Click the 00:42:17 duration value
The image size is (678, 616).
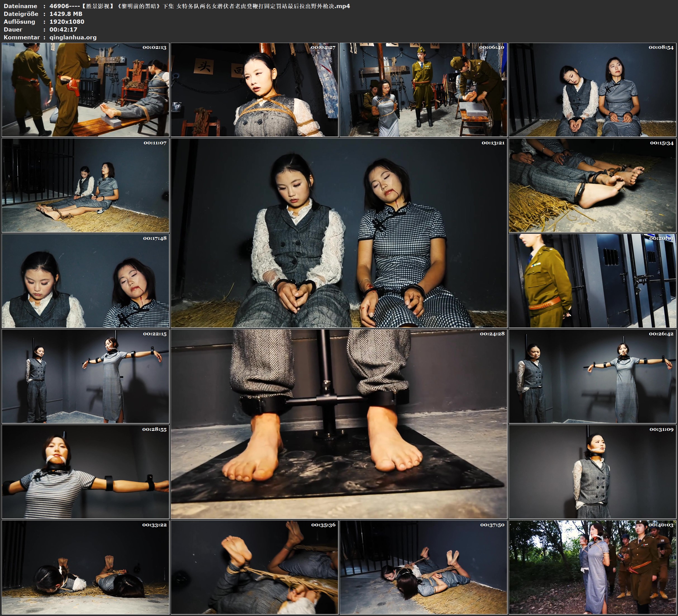point(63,30)
